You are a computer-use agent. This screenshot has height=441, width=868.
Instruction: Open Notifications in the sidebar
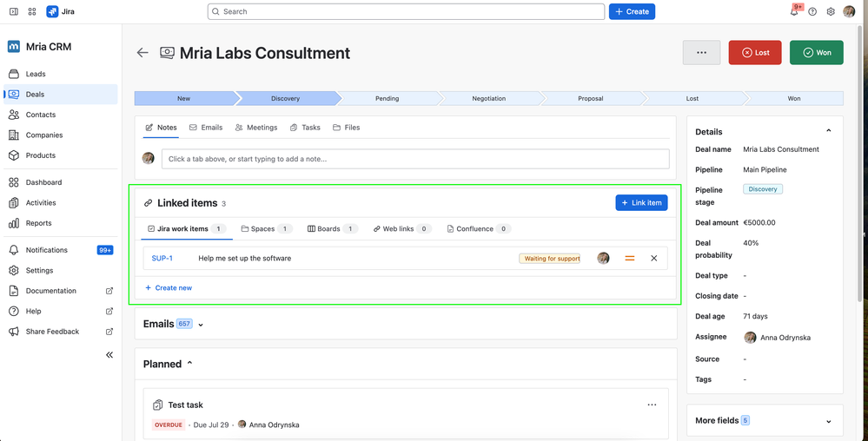(61, 250)
